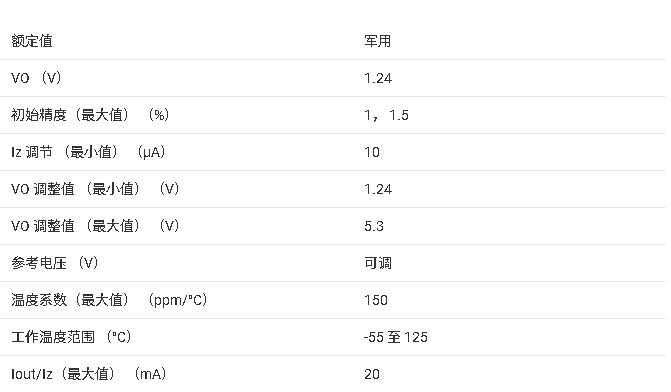Select the 1.24 value for VO 调整值 minimum

378,189
